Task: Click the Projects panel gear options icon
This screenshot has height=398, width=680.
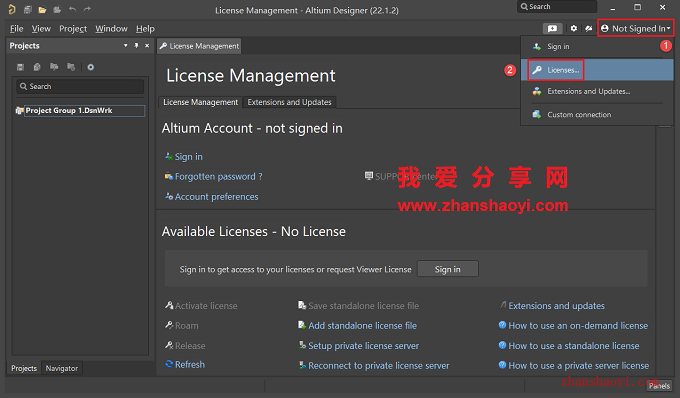Action: pyautogui.click(x=91, y=67)
